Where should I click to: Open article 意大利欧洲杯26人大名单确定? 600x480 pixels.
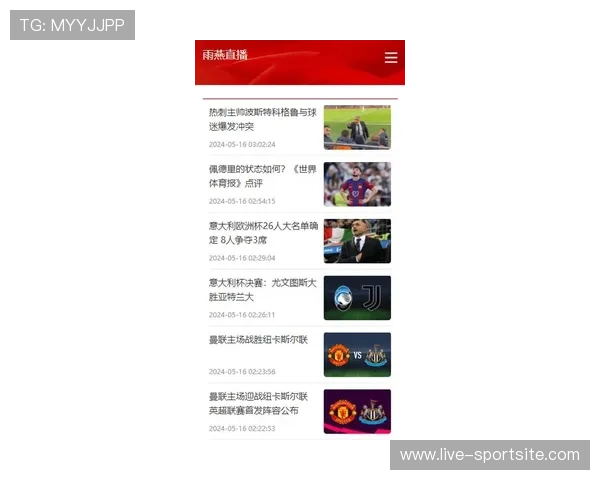tap(263, 233)
